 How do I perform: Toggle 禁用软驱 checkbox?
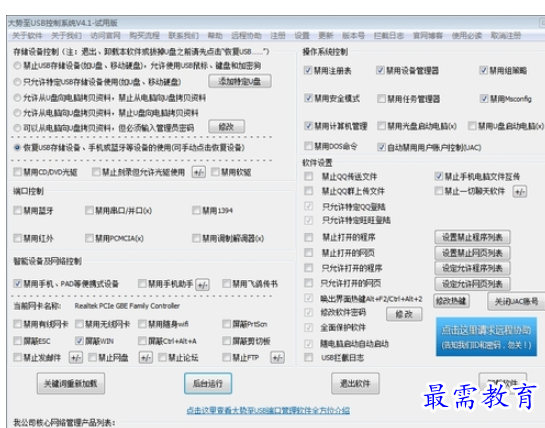click(x=215, y=172)
